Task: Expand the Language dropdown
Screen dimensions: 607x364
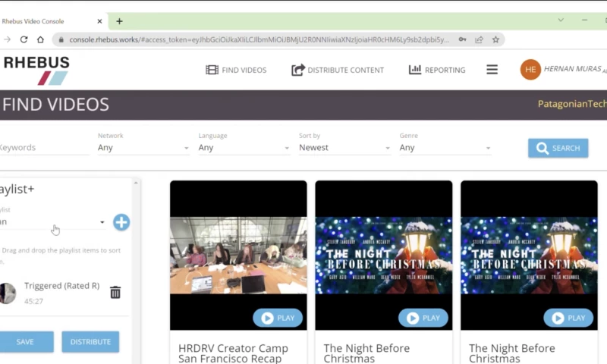Action: point(244,148)
